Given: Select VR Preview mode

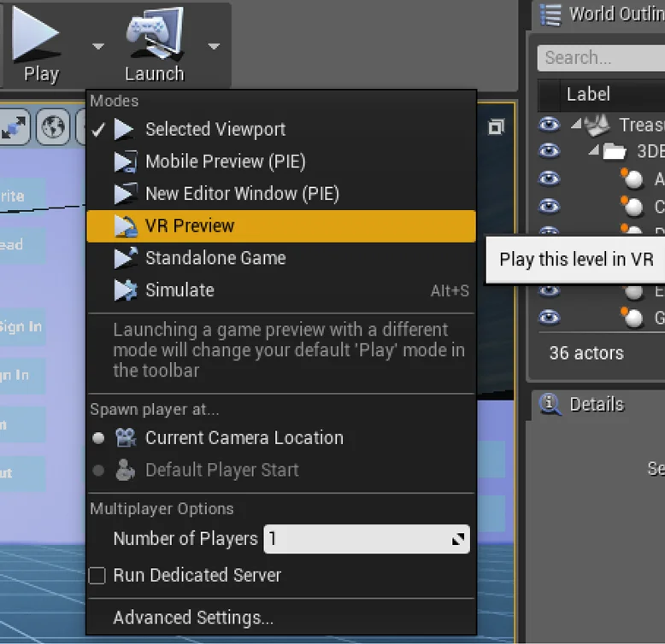Looking at the screenshot, I should [x=281, y=225].
